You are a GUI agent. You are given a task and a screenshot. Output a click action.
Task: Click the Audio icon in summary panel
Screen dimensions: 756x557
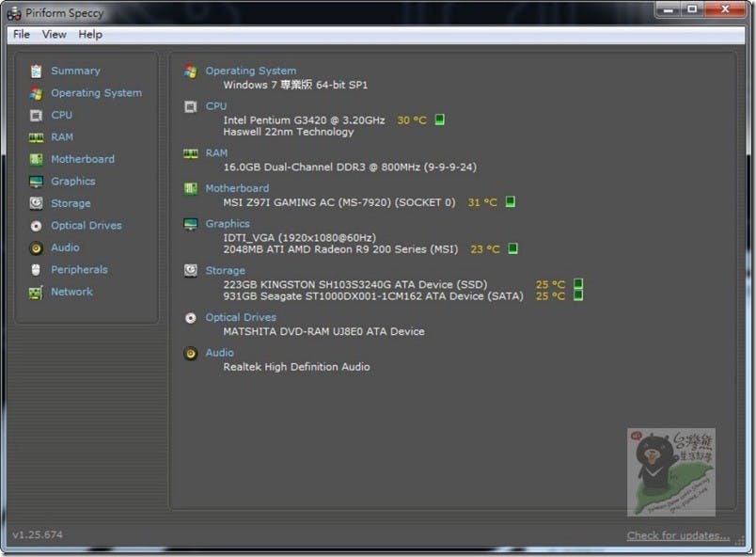(x=191, y=354)
